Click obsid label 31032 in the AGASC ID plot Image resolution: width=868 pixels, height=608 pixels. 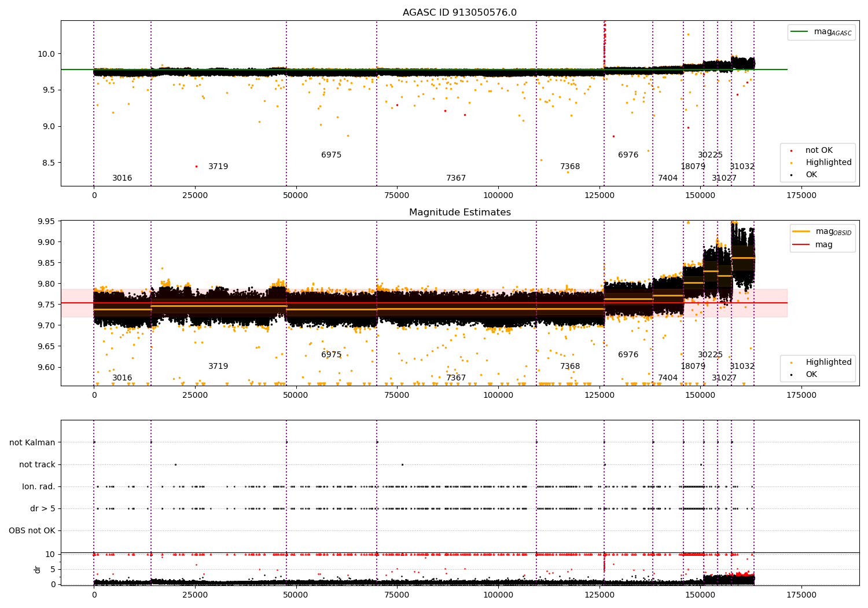[x=742, y=167]
